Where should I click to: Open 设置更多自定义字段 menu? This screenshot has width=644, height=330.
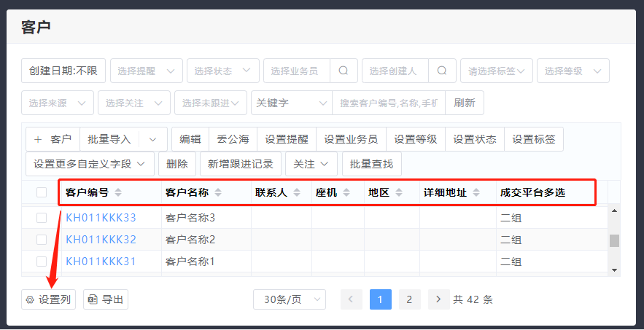(x=90, y=164)
